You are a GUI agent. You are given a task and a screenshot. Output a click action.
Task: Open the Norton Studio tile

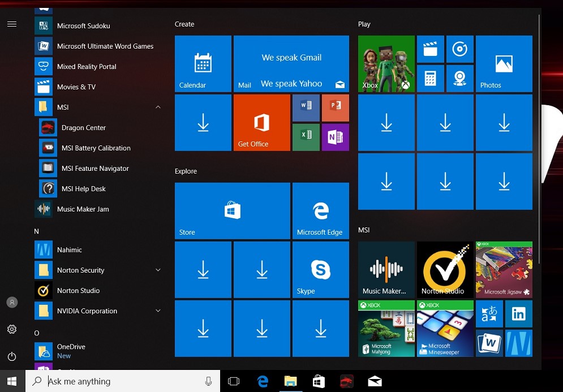pos(445,269)
